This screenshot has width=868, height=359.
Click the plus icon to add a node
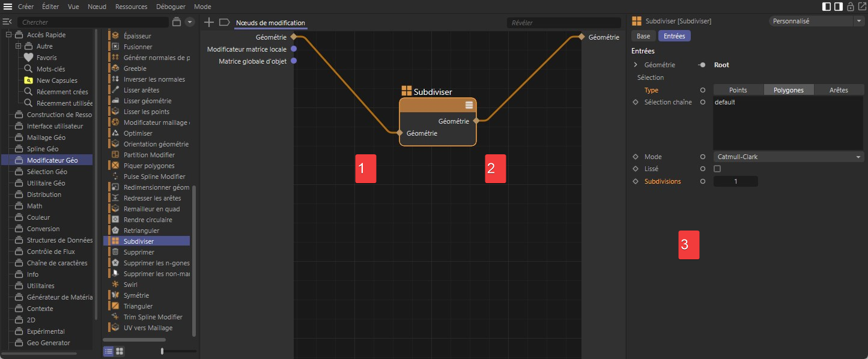point(209,22)
